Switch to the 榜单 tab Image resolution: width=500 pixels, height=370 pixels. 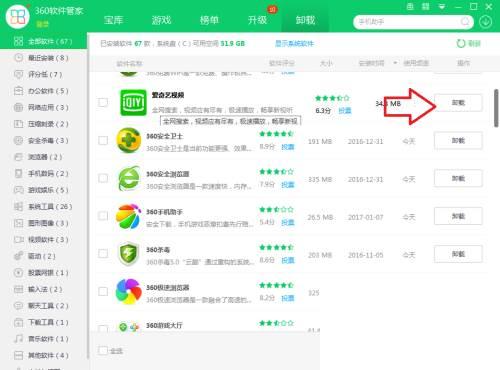[x=209, y=20]
